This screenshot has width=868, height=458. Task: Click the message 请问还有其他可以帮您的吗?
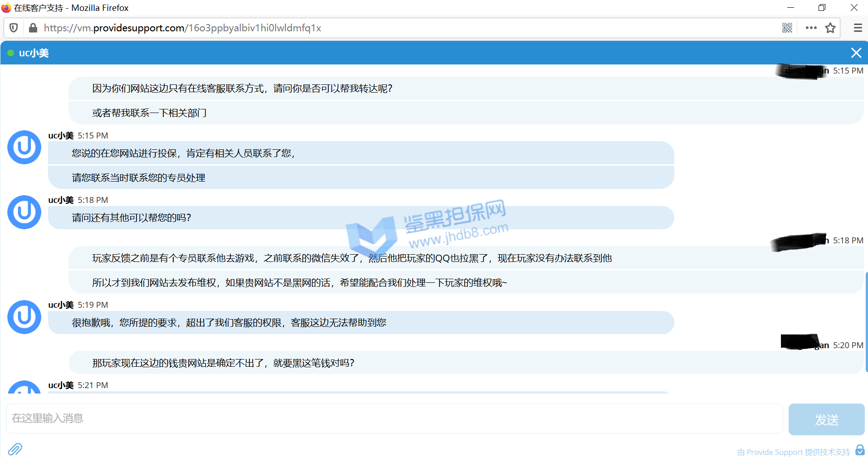tap(132, 218)
